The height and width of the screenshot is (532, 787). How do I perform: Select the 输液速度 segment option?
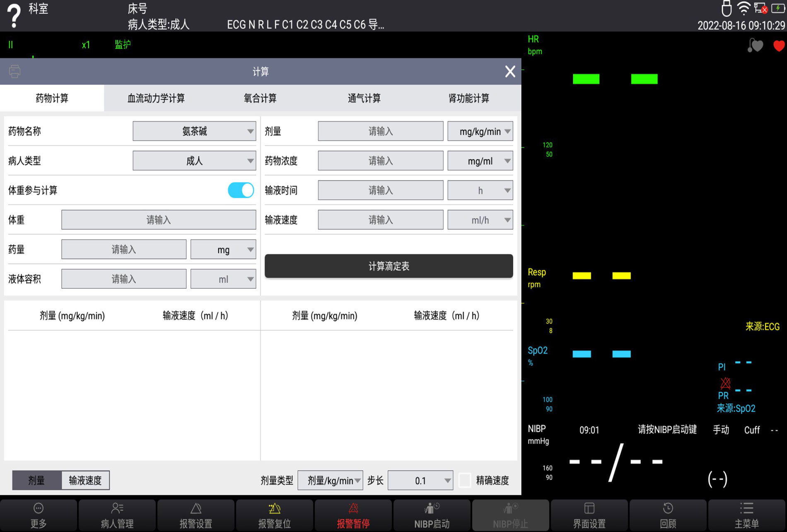(x=85, y=480)
